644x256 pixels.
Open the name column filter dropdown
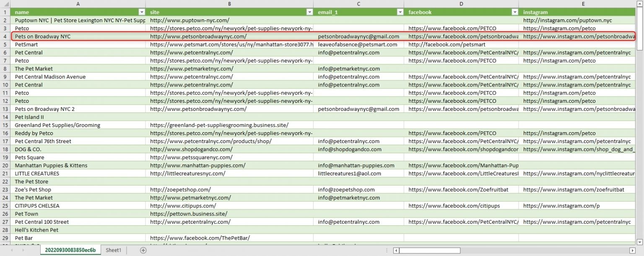142,12
